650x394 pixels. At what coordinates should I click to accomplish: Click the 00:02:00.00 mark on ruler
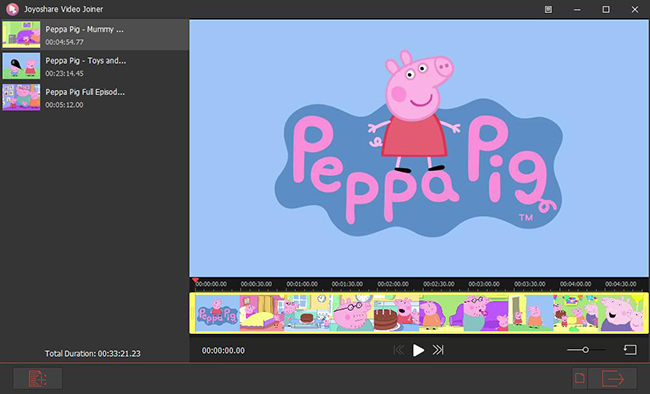(x=393, y=284)
